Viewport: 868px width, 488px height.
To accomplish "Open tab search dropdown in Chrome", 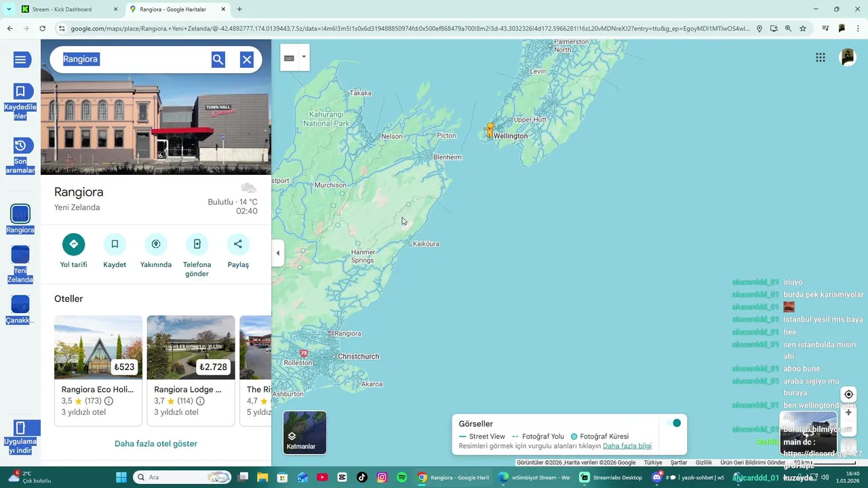I will [9, 9].
